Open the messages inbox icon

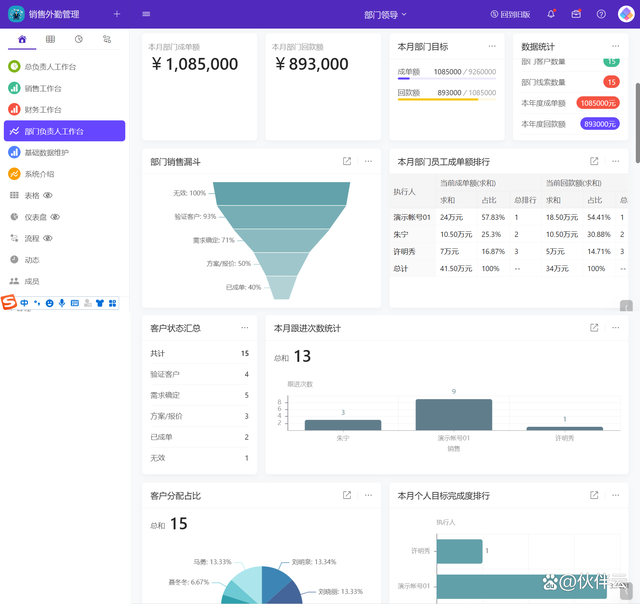click(576, 14)
